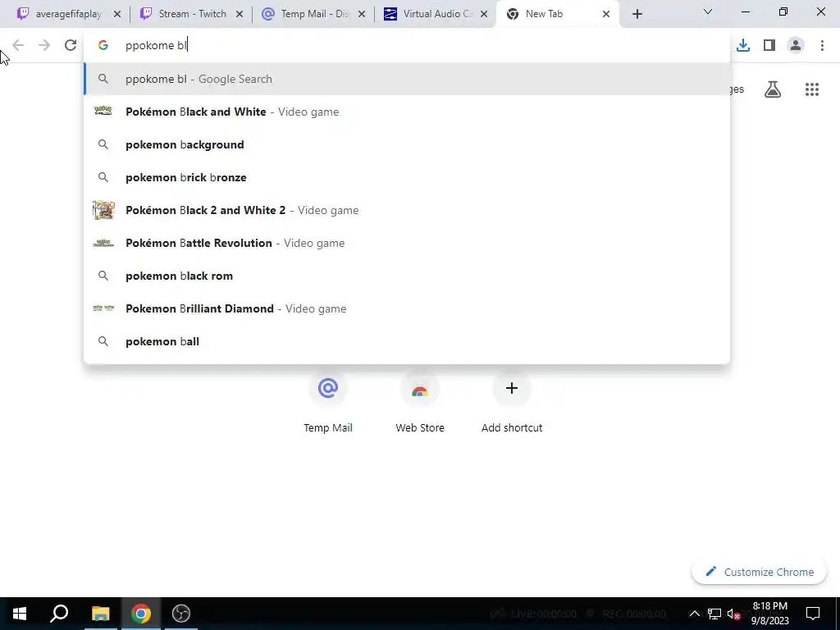Viewport: 840px width, 630px height.
Task: Close the Virtual Audio Cable tab
Action: click(484, 14)
